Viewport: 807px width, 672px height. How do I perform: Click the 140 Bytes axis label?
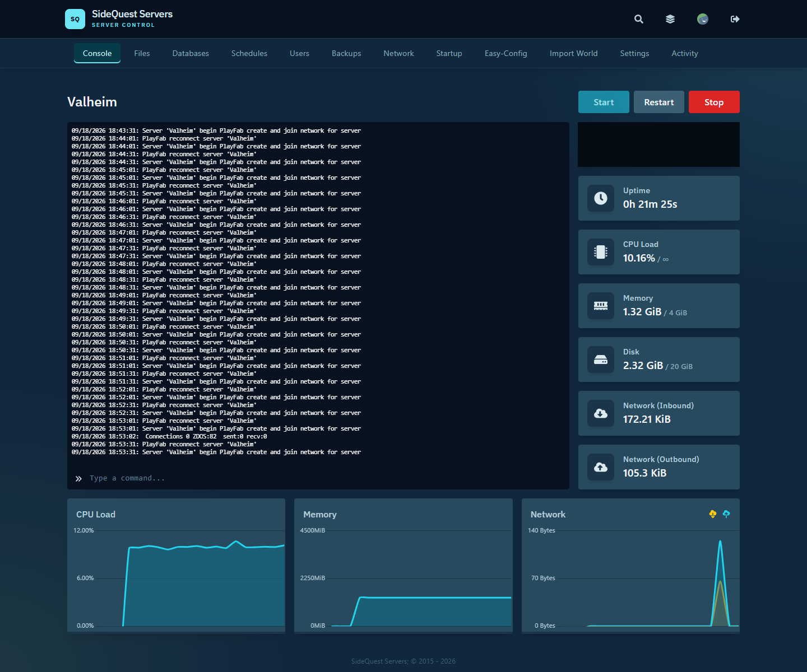click(x=541, y=530)
